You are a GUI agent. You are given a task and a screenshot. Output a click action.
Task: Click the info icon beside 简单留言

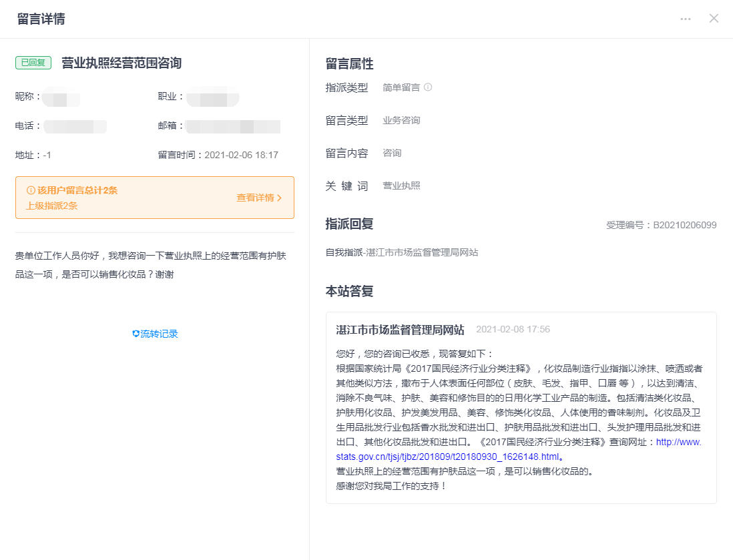[428, 87]
